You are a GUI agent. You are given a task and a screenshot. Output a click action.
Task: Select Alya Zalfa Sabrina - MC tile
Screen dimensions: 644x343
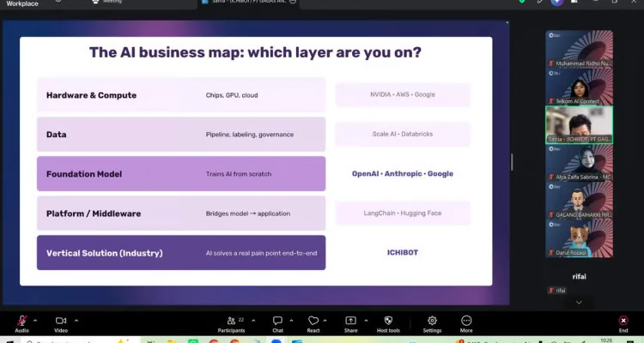coord(579,162)
